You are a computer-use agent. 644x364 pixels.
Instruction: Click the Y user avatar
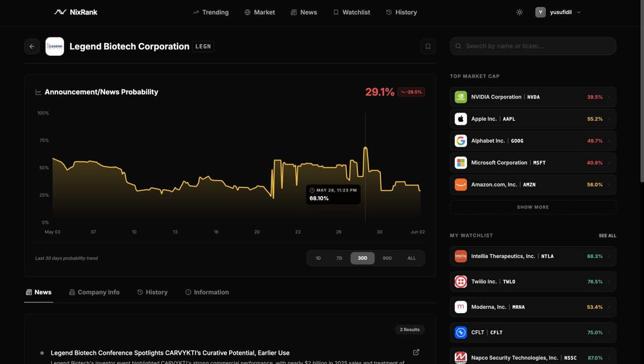click(x=540, y=12)
